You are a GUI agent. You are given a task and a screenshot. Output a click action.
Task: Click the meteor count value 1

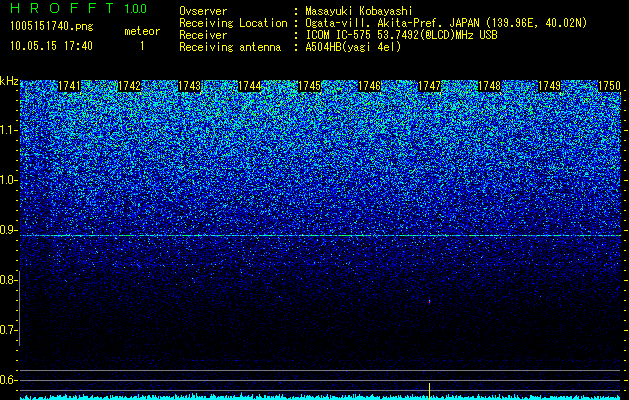(x=142, y=46)
